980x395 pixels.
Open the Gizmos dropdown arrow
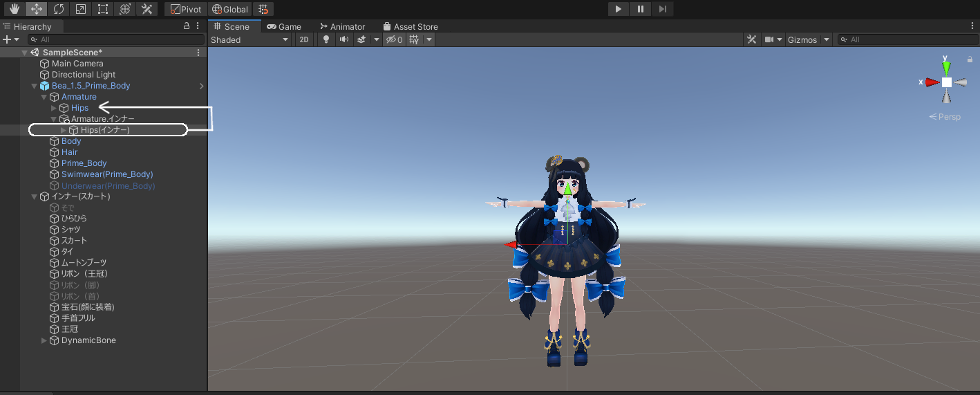click(x=827, y=40)
